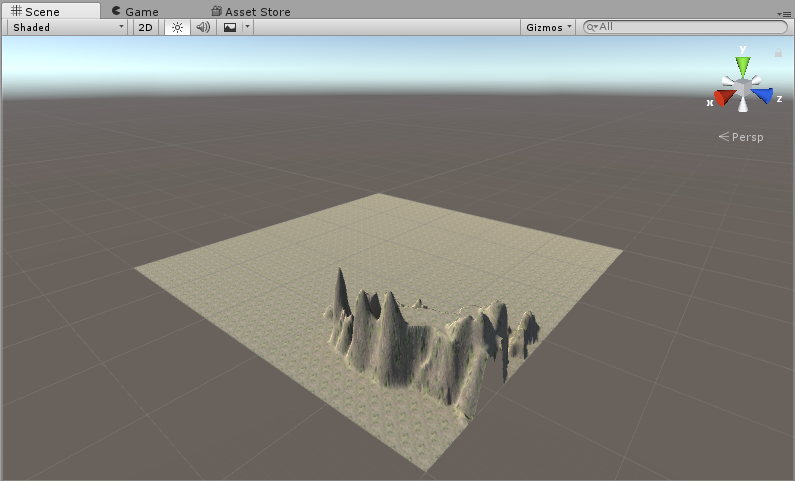Toggle 2D view mode
Screen dimensions: 795x481
click(x=145, y=27)
